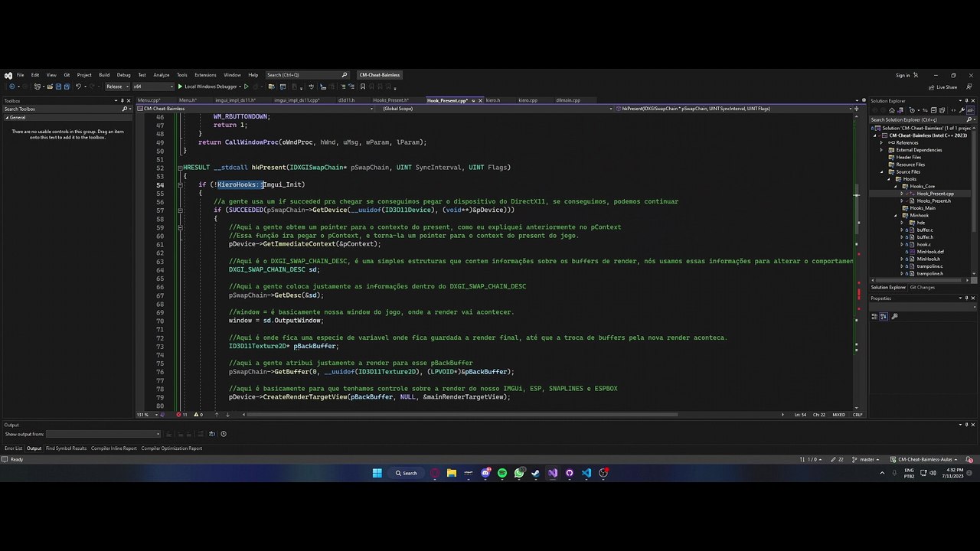This screenshot has width=980, height=551.
Task: Open the Build menu
Action: coord(104,75)
